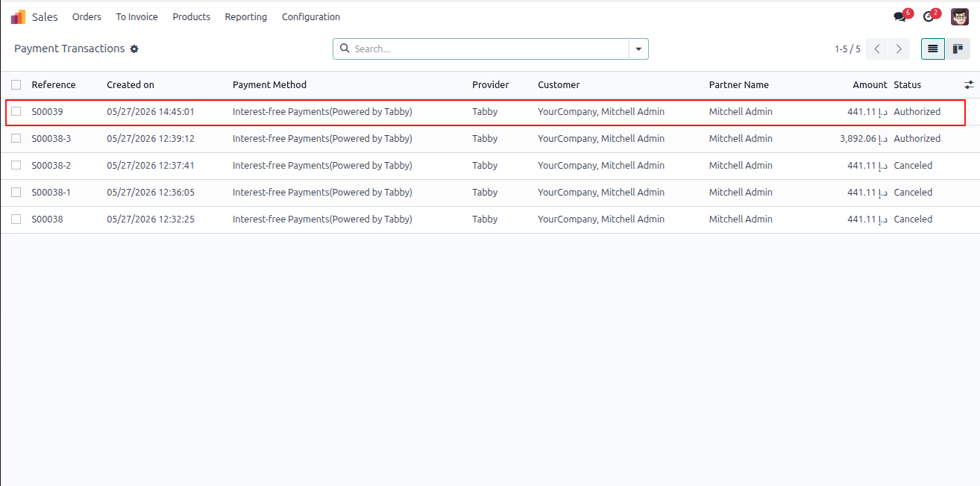This screenshot has height=486, width=980.
Task: Open the user avatar menu
Action: coord(960,16)
